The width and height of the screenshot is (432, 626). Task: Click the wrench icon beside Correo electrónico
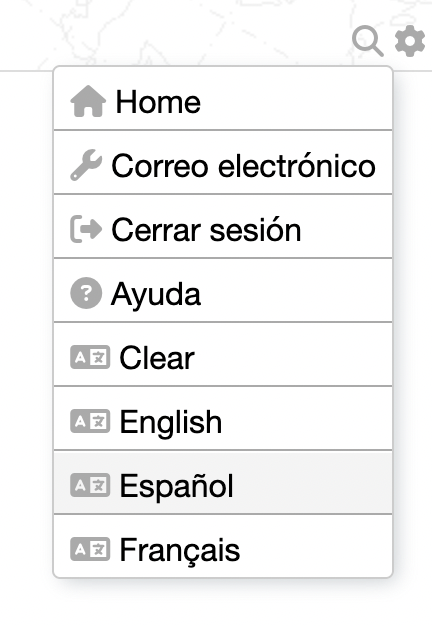[x=86, y=165]
